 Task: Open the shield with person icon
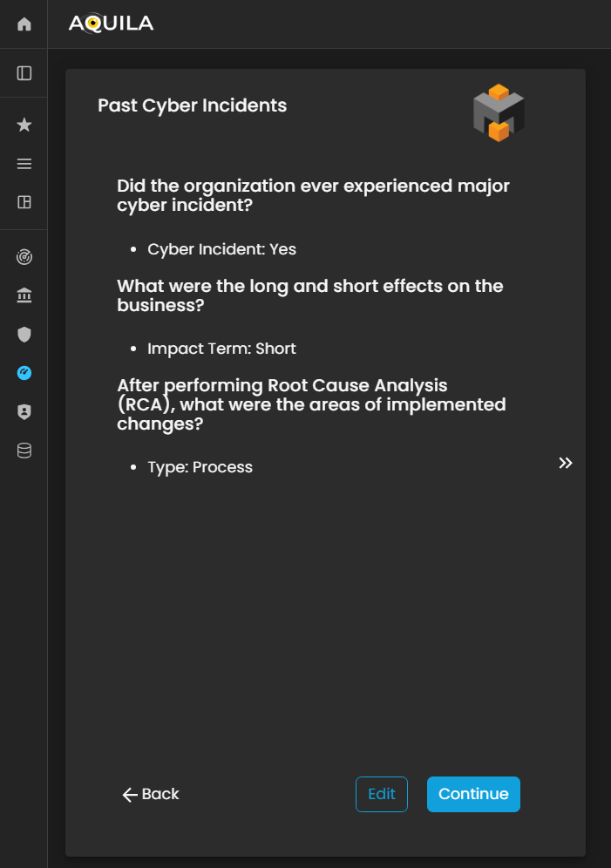click(24, 412)
